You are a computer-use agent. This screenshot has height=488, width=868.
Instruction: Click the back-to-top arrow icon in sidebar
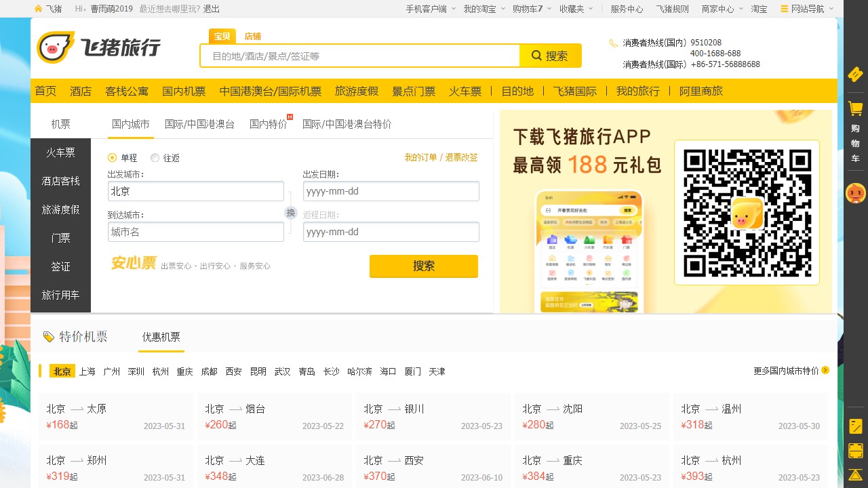tap(855, 475)
